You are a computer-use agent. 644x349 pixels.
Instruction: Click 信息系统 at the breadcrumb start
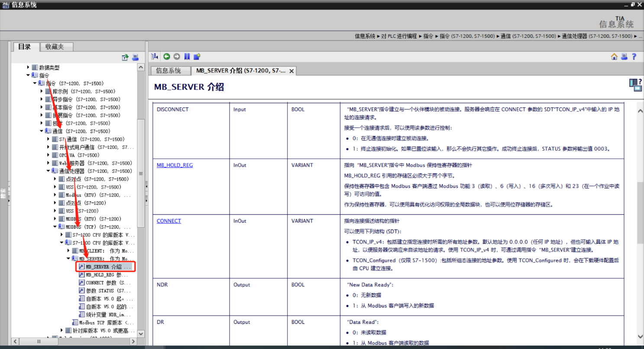coord(365,36)
